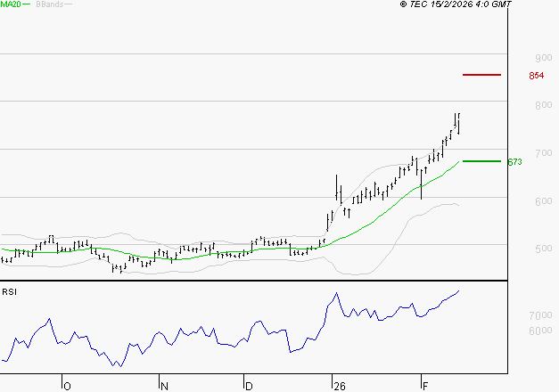Select the November 'N' time axis marker
559x392 pixels.
coord(165,386)
